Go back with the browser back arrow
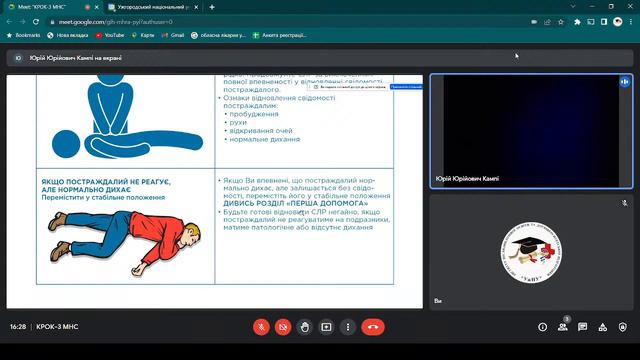 [9, 22]
